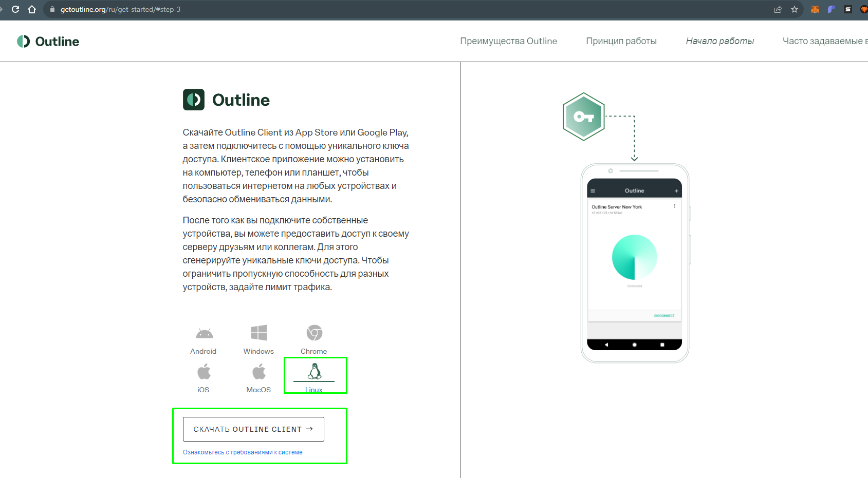Select the Android platform icon
Viewport: 868px width, 478px height.
(x=204, y=334)
